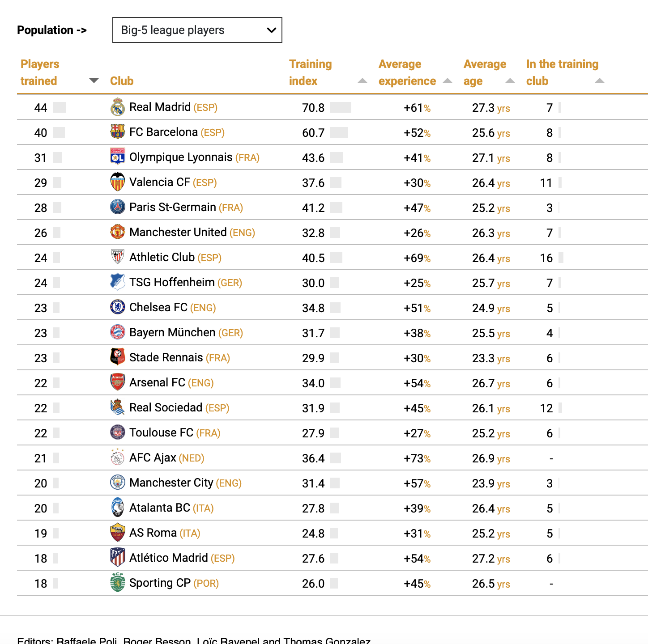Click Real Madrid's training index bar
The height and width of the screenshot is (644, 648).
pos(341,107)
